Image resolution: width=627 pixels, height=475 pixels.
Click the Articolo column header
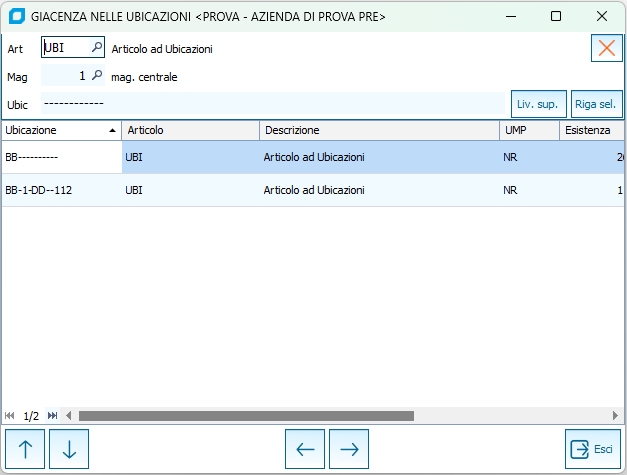191,130
